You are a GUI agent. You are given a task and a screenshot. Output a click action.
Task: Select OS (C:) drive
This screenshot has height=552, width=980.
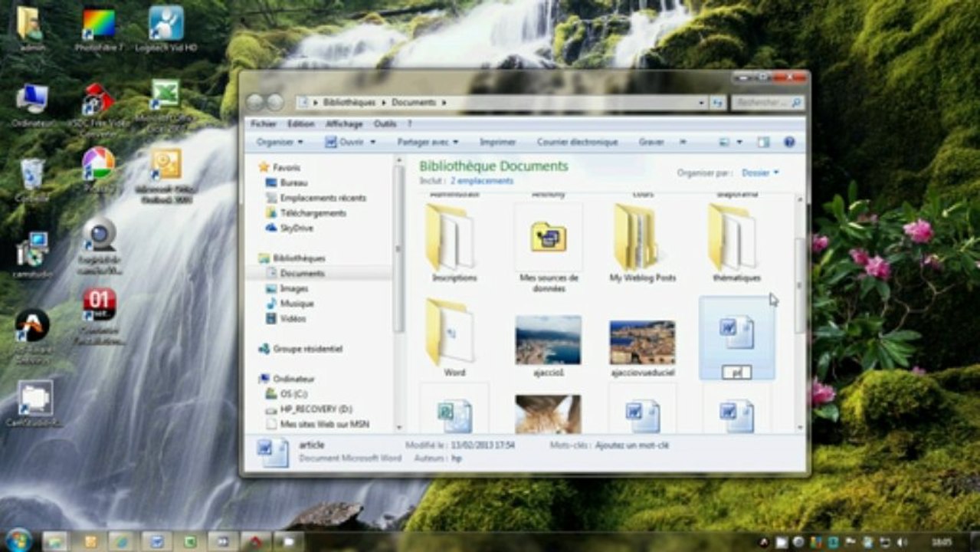[x=287, y=393]
